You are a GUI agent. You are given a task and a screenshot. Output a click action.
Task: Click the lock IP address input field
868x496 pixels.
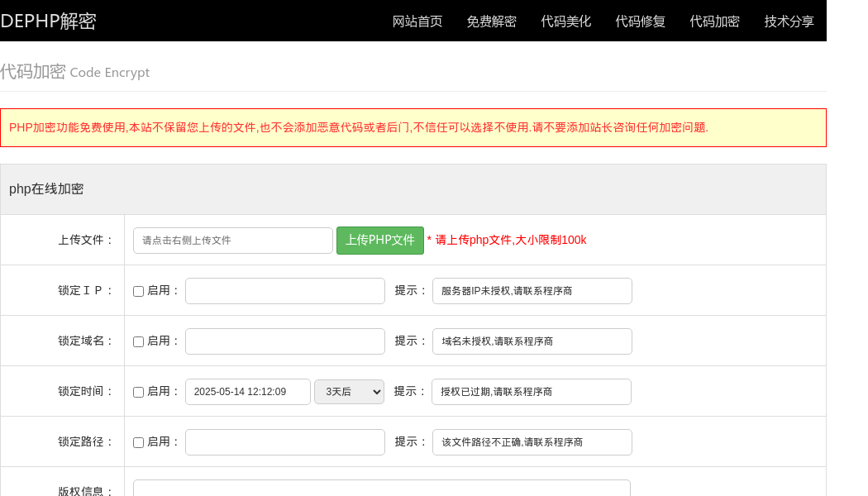coord(285,291)
